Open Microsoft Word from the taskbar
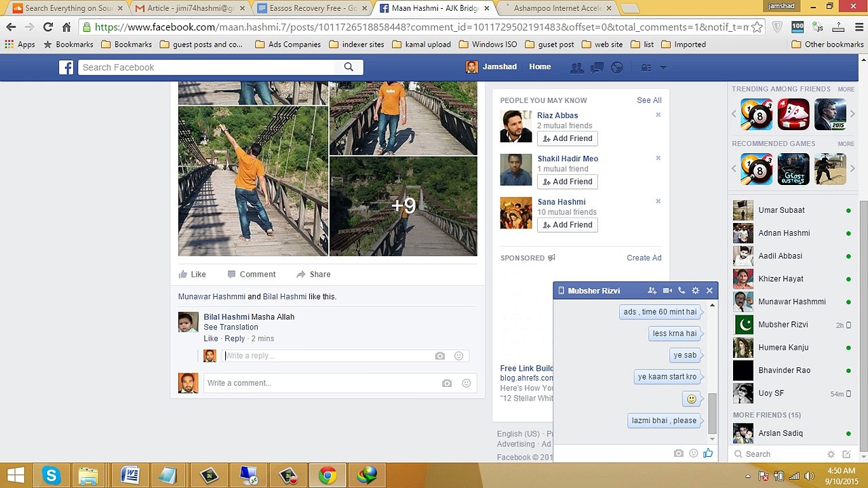 [x=130, y=475]
